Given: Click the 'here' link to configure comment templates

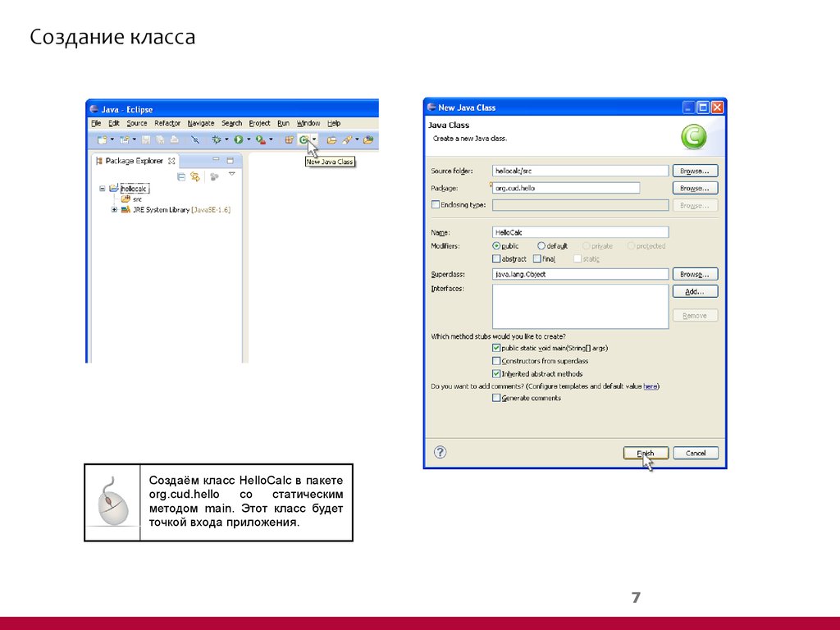Looking at the screenshot, I should pyautogui.click(x=651, y=386).
